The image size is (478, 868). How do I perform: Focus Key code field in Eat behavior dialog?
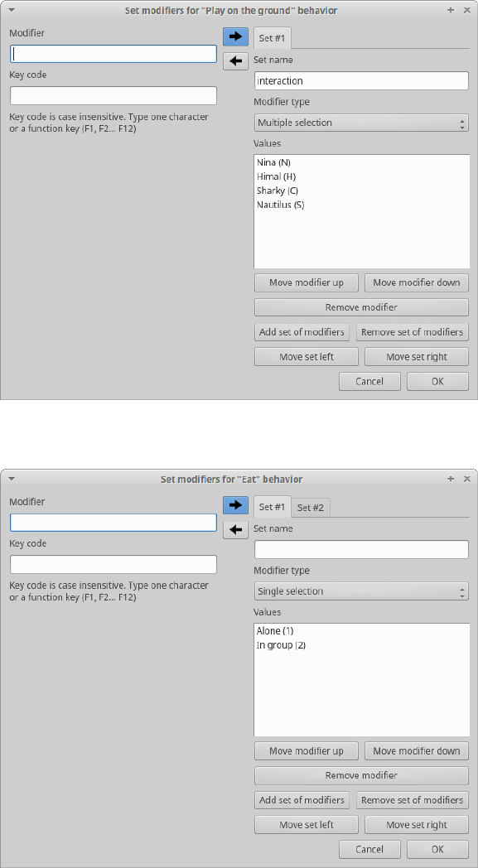click(x=113, y=564)
